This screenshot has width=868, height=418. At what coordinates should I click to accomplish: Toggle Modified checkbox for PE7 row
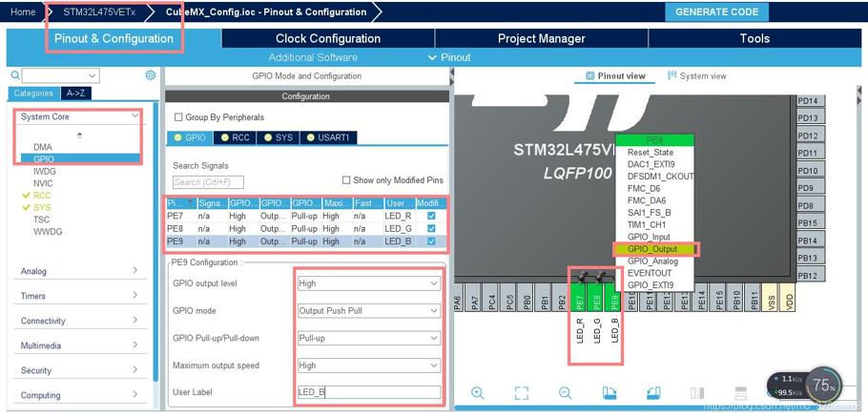431,216
